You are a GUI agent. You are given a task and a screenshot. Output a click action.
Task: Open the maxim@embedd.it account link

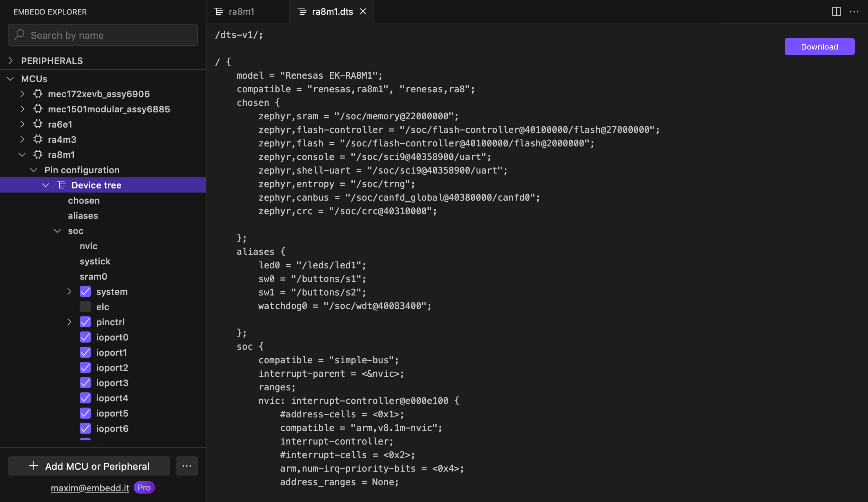(x=90, y=488)
